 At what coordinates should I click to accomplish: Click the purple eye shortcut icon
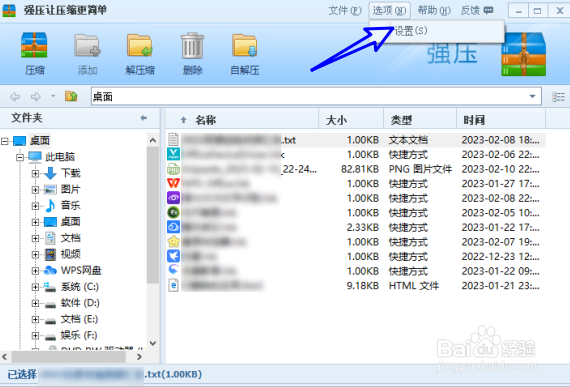tap(173, 198)
